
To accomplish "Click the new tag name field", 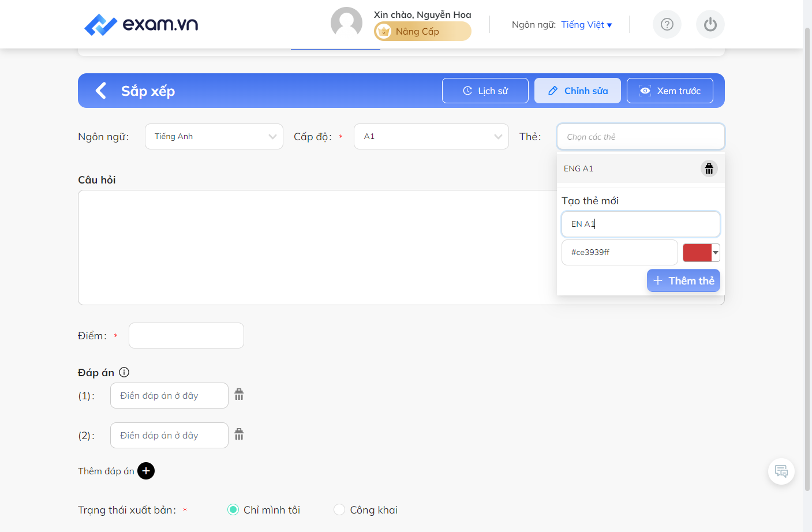I will coord(641,224).
